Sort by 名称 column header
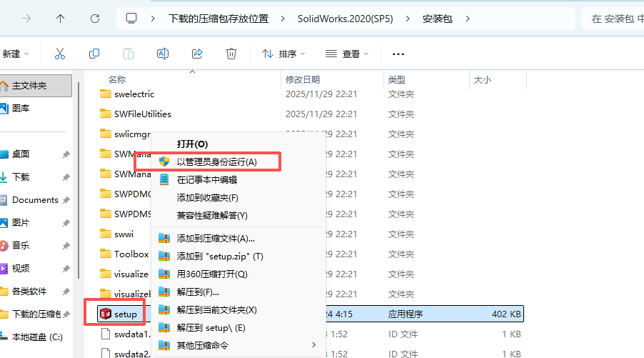Screen dimensions: 644x358 pyautogui.click(x=117, y=79)
